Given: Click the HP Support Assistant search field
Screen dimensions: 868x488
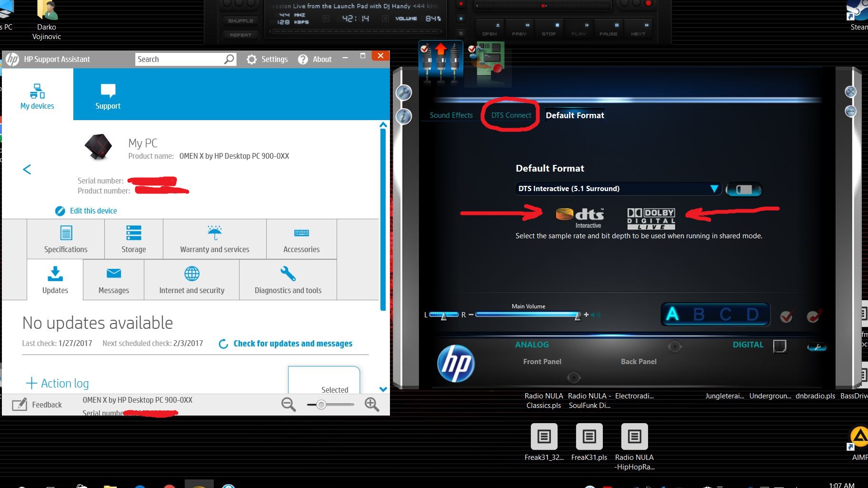Looking at the screenshot, I should pyautogui.click(x=179, y=59).
